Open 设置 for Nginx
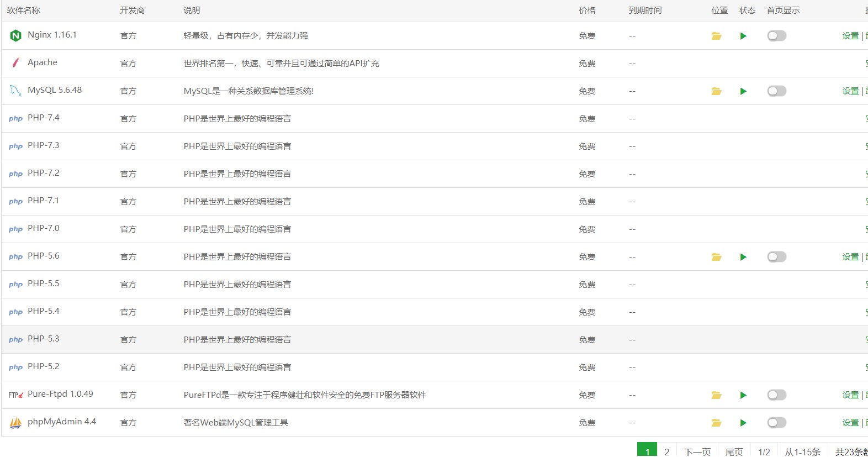The width and height of the screenshot is (868, 457). 850,36
